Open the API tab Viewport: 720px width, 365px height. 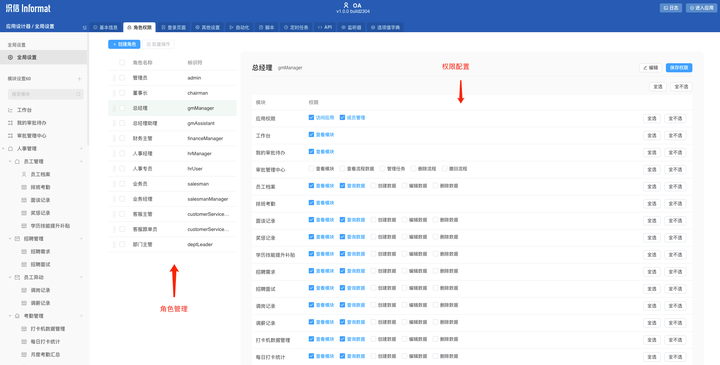pos(325,28)
